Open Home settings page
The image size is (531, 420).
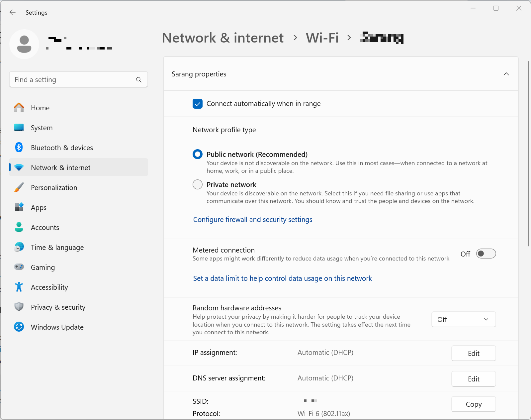[78, 108]
